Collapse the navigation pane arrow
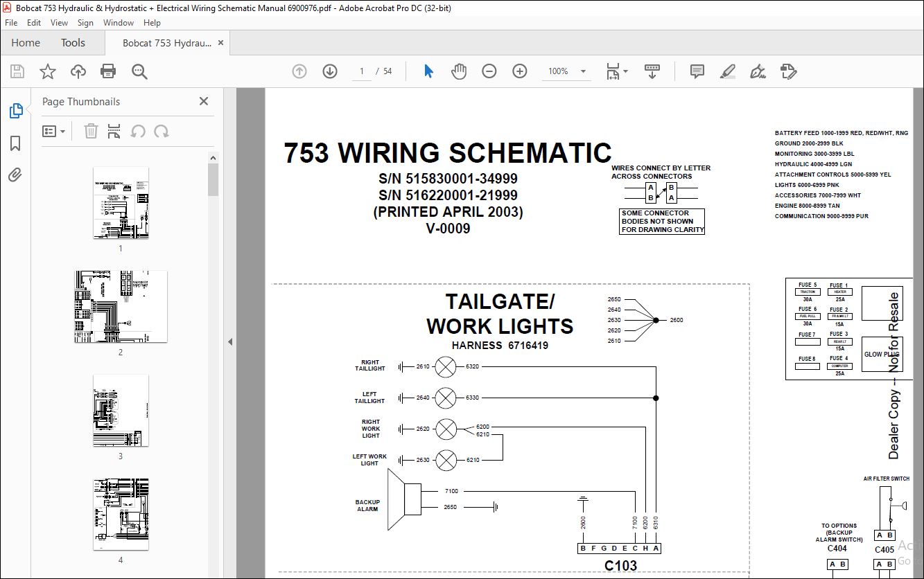Viewport: 924px width, 579px height. 230,341
